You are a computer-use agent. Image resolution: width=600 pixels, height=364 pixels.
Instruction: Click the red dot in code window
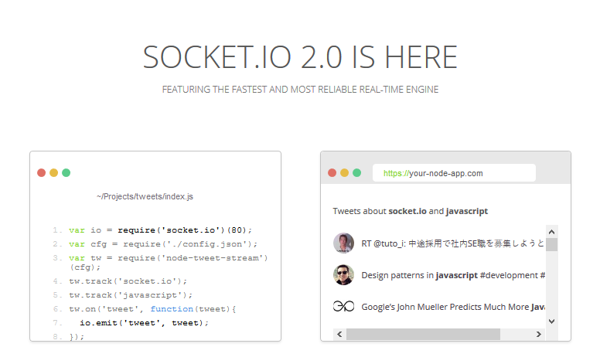[x=41, y=173]
